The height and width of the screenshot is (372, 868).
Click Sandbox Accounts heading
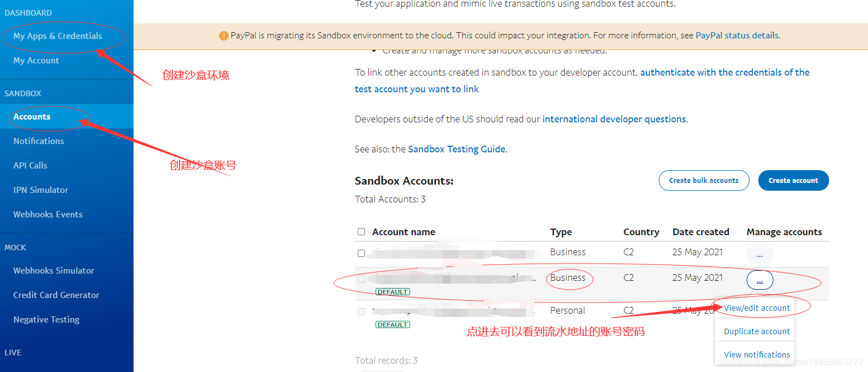pyautogui.click(x=404, y=181)
